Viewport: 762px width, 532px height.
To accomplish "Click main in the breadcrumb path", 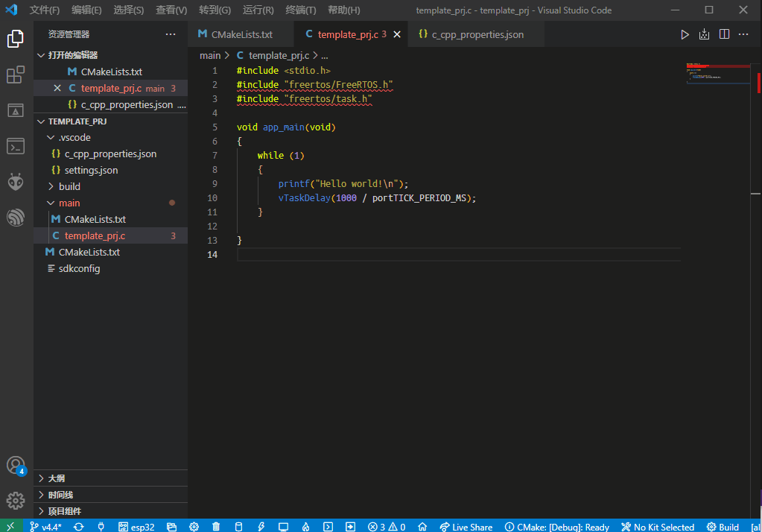I will coord(210,55).
